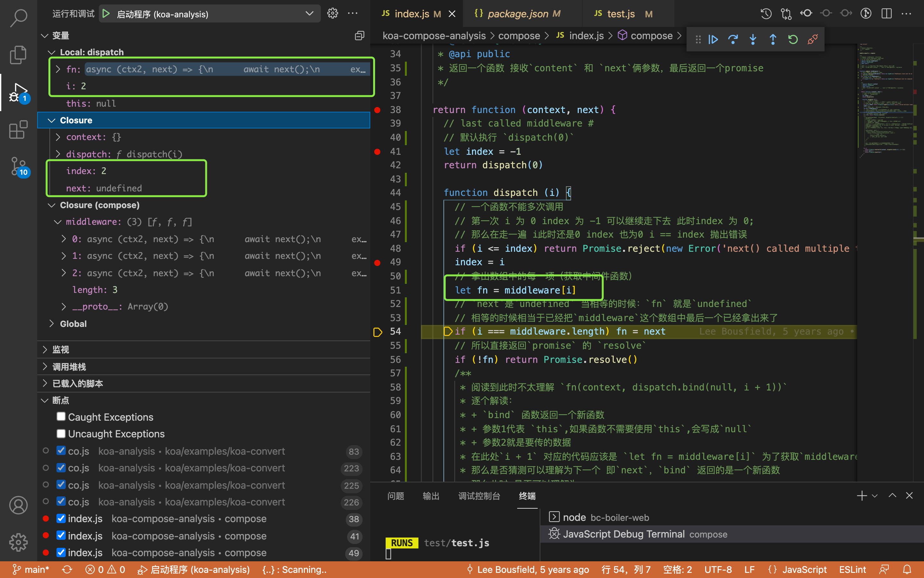The image size is (924, 578).
Task: Open the 调试控制台 debug console tab
Action: click(x=479, y=496)
